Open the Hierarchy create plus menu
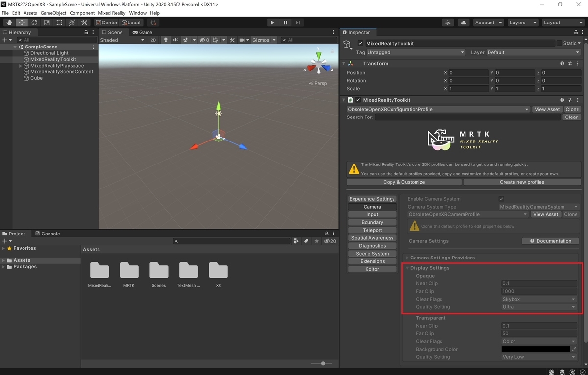This screenshot has height=375, width=588. pos(6,40)
